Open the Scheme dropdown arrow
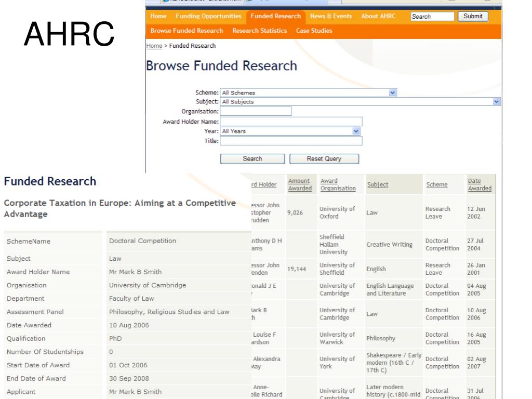532x399 pixels. point(393,92)
